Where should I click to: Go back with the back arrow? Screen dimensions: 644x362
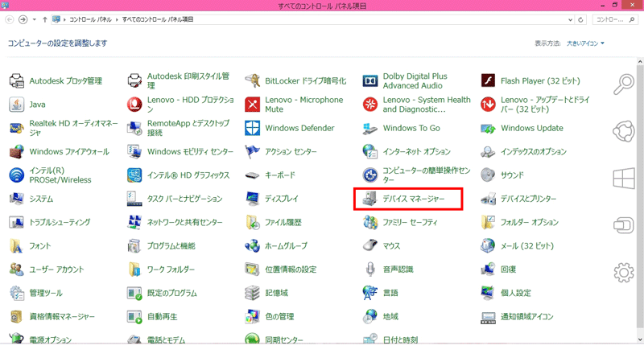click(x=10, y=19)
